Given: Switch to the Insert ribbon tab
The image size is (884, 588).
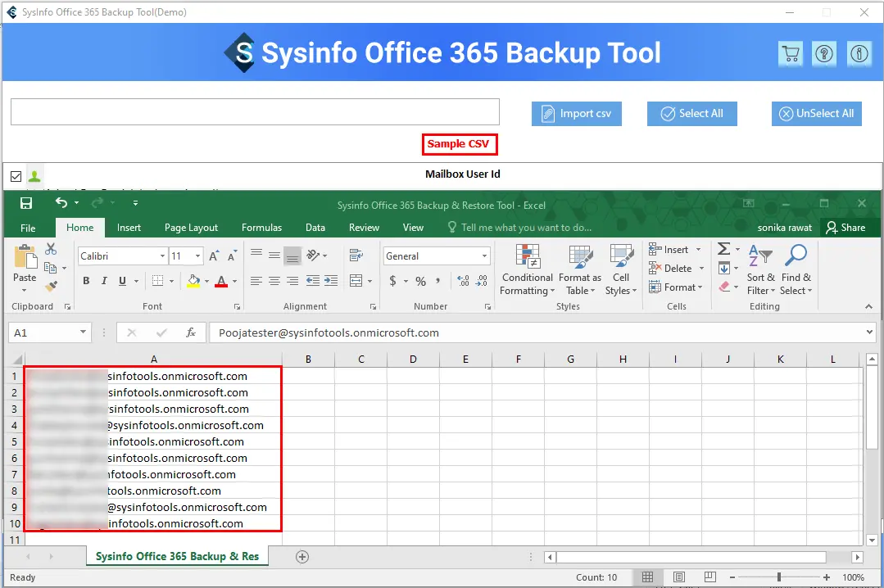Looking at the screenshot, I should (x=129, y=228).
